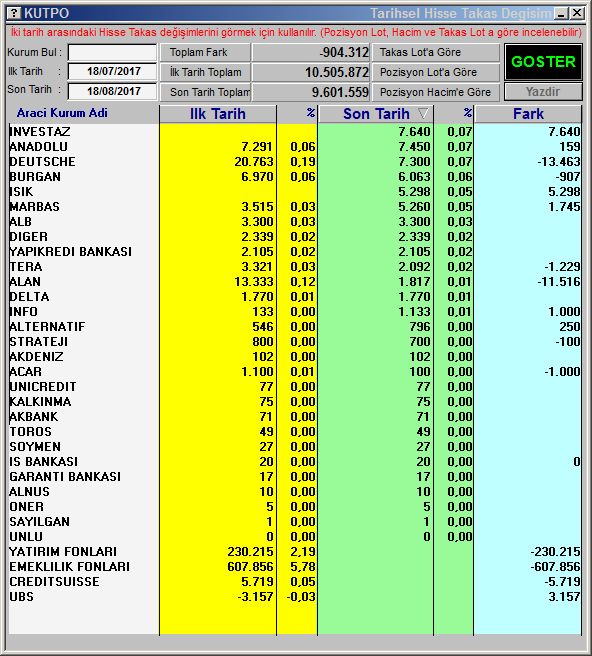Select the UBS row

(x=295, y=597)
